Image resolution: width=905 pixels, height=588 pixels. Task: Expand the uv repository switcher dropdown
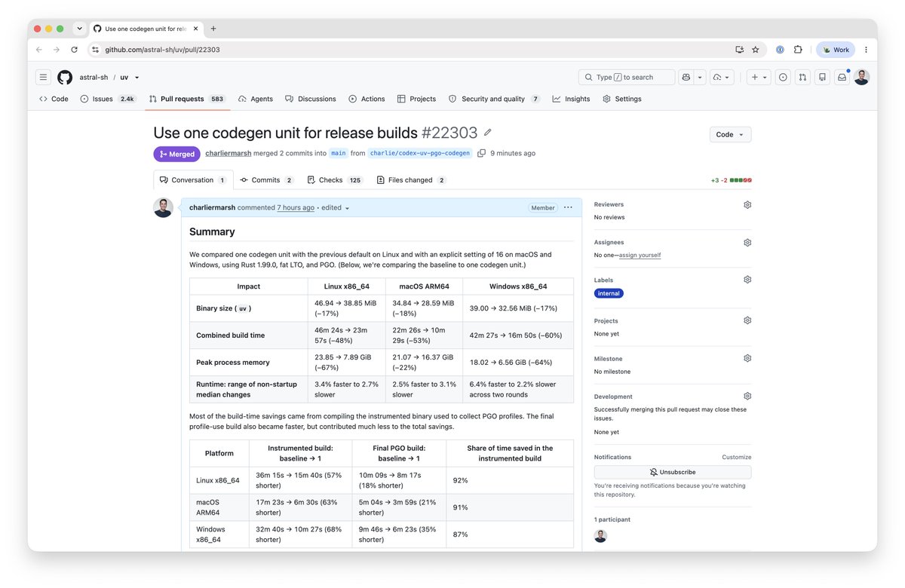tap(137, 78)
